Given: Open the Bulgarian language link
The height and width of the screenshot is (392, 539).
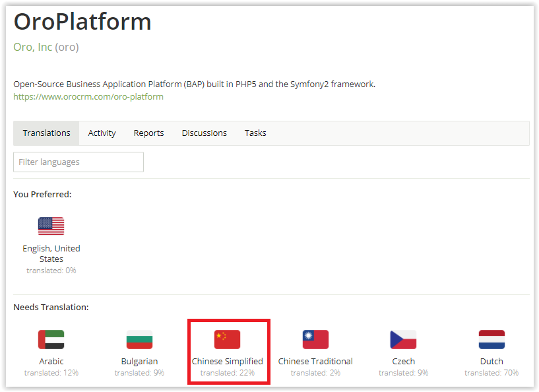Looking at the screenshot, I should (139, 362).
